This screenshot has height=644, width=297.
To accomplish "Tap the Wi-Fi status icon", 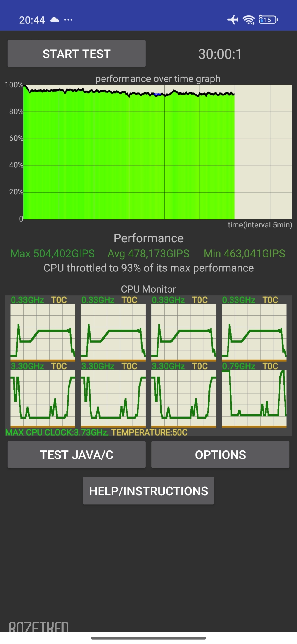I will pos(249,20).
